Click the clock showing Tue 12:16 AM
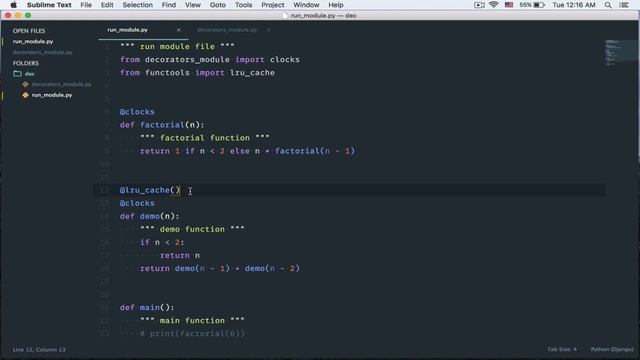Viewport: 640px width, 360px height. click(x=573, y=5)
